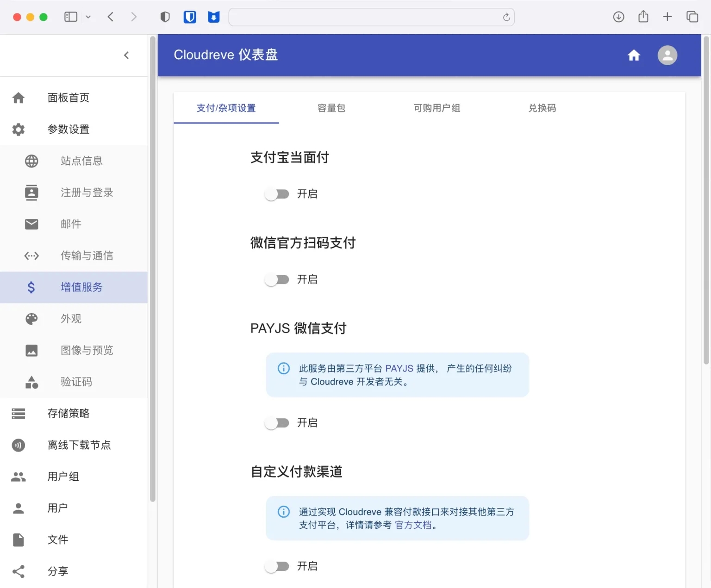Open the privacy shield icon in toolbar
711x588 pixels.
coord(165,17)
